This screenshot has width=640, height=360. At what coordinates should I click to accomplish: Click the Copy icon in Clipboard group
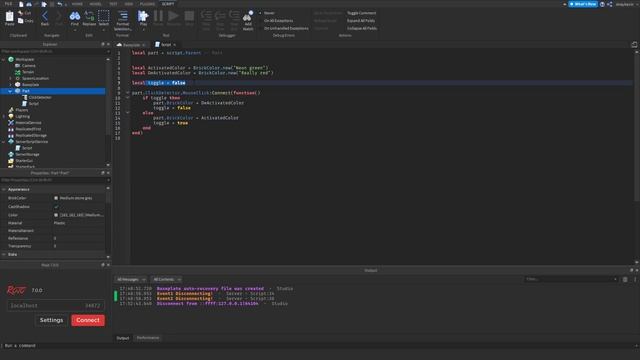21,20
